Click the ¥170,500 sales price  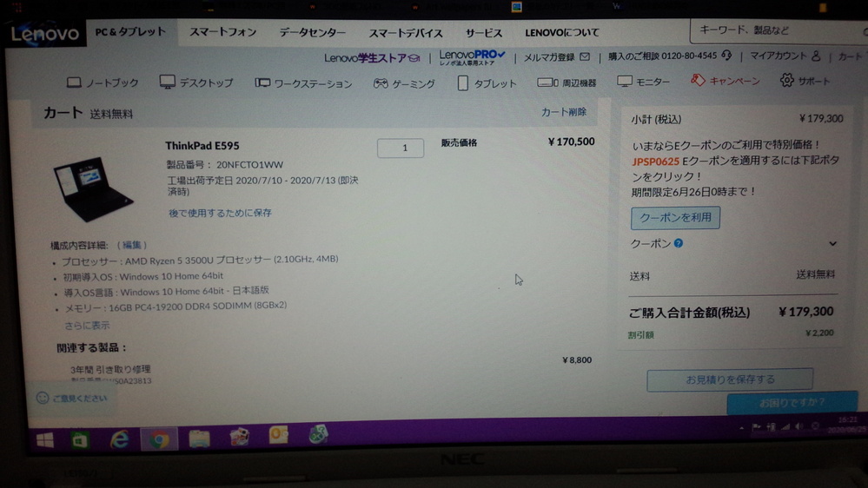click(572, 142)
